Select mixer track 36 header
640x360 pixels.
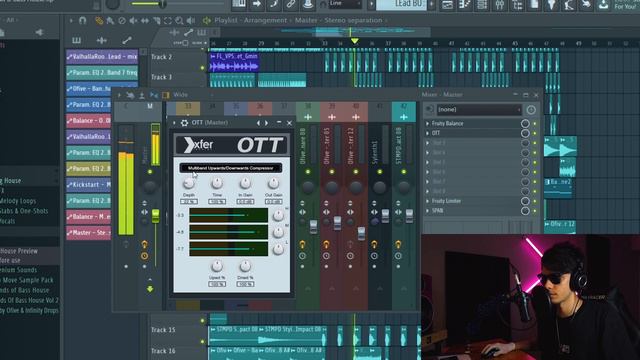tap(260, 109)
